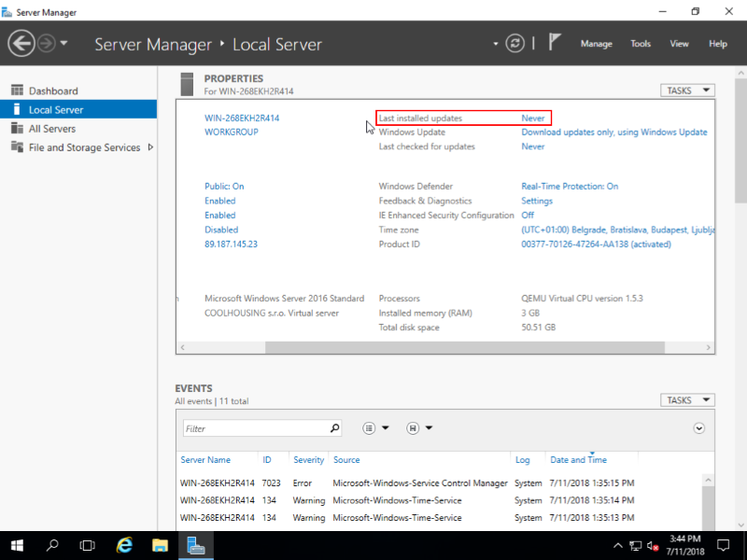This screenshot has height=560, width=747.
Task: Sort events by Date and Time column
Action: click(x=578, y=459)
